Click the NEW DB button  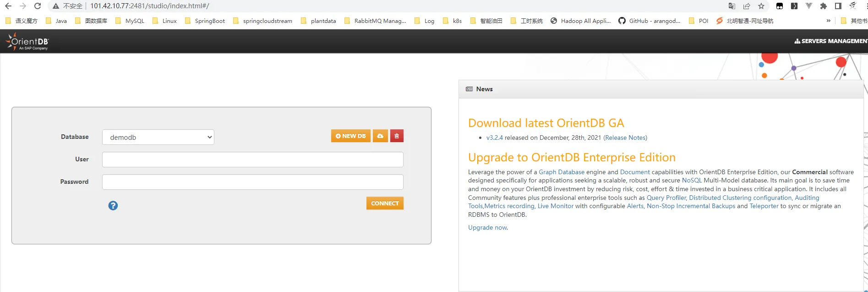[350, 136]
